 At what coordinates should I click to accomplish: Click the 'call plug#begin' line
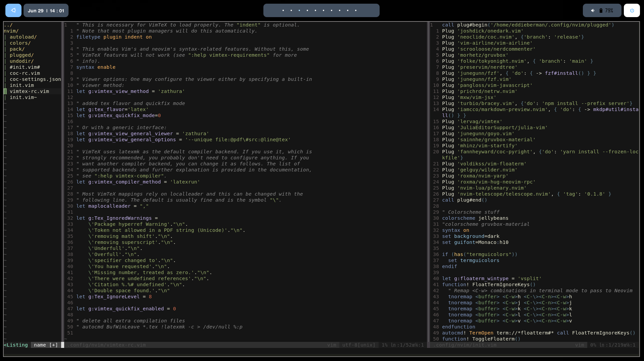[528, 25]
